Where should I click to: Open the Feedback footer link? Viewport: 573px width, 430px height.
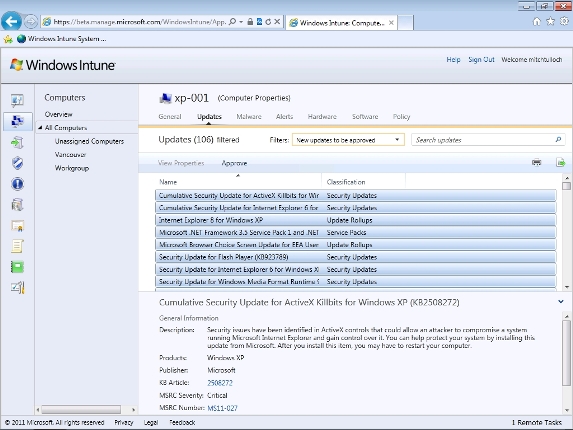tap(182, 422)
